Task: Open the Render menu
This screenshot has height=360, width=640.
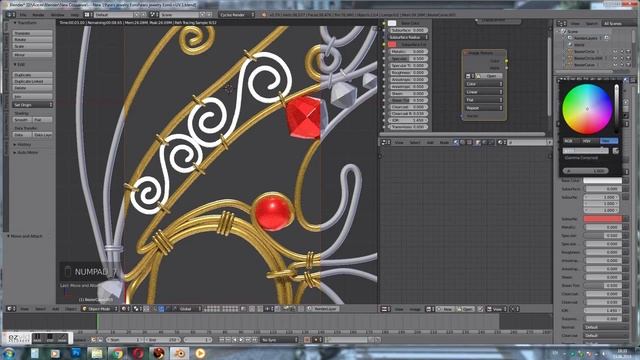Action: 38,15
